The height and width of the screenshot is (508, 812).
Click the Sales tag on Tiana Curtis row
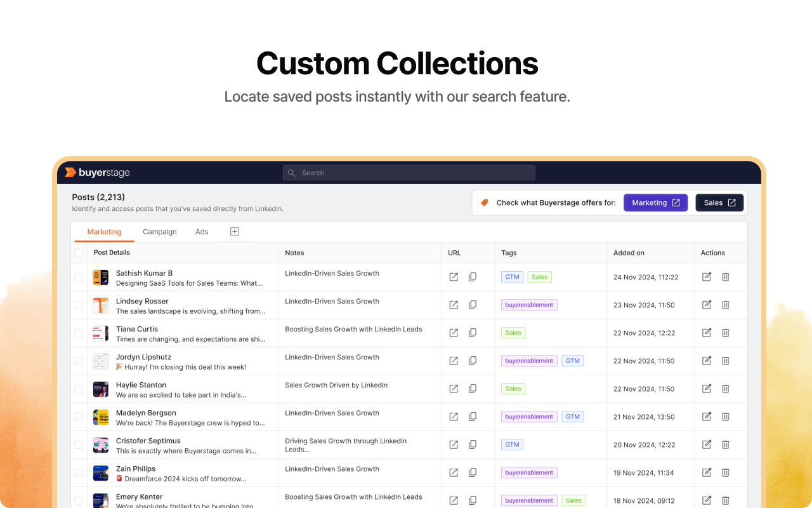[513, 333]
